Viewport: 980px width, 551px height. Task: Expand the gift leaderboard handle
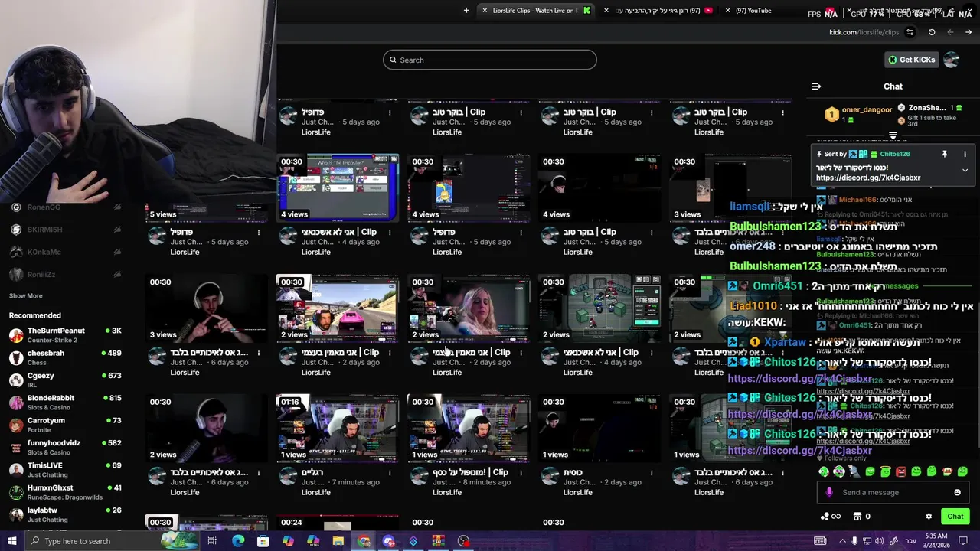[x=893, y=136]
